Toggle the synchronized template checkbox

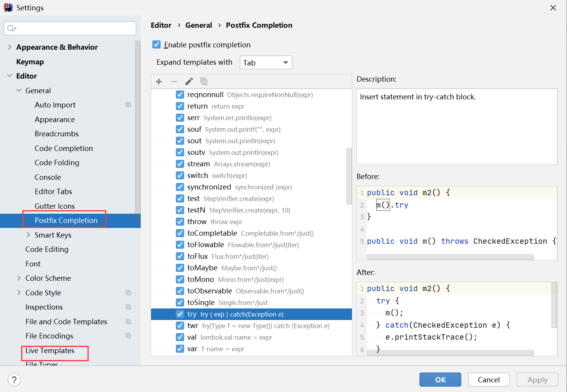coord(180,187)
